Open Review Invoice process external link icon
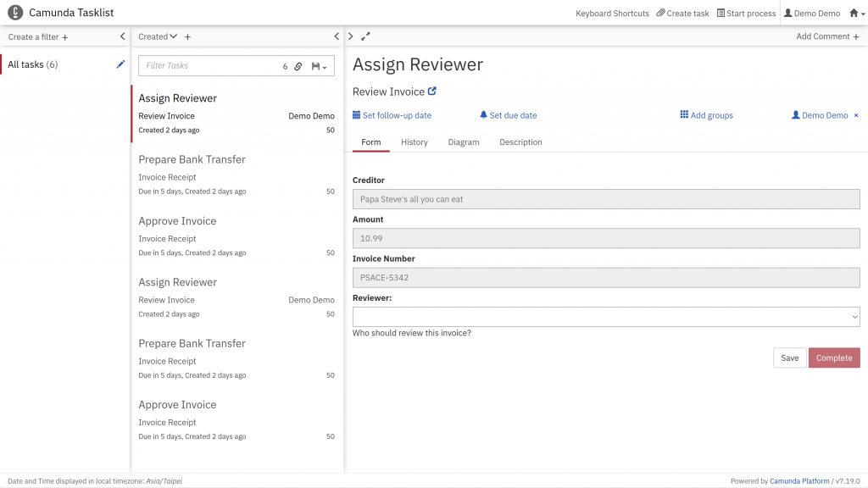This screenshot has height=488, width=868. (431, 91)
